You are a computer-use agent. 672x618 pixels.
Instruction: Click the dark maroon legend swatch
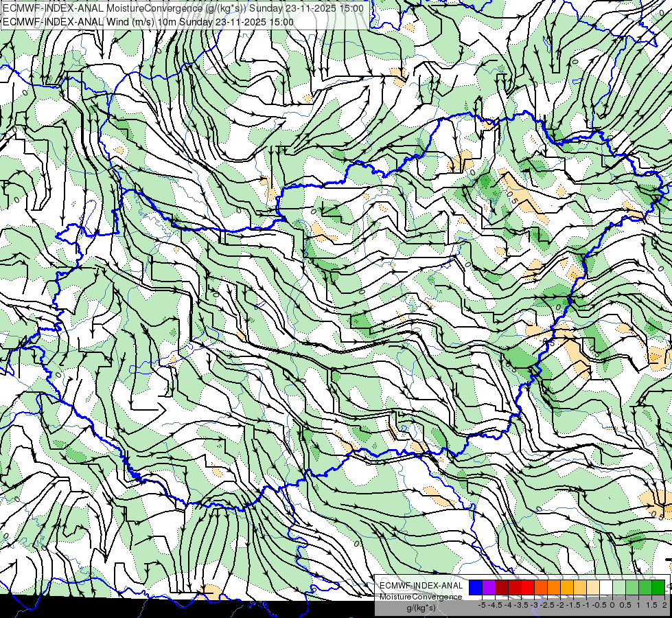(502, 587)
